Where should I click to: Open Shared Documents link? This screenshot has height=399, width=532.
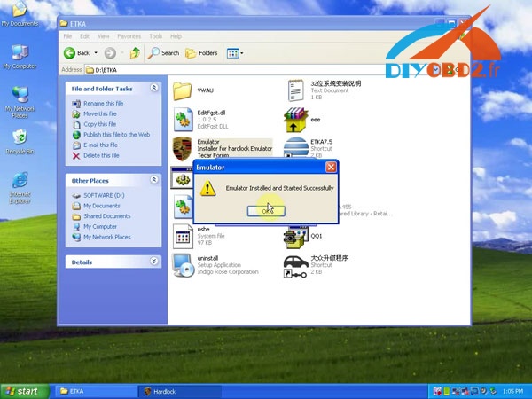107,216
